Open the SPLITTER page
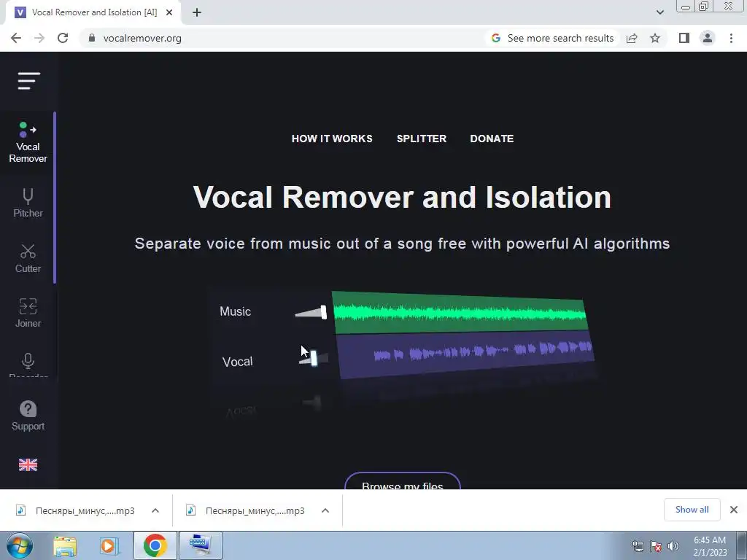 click(x=422, y=139)
